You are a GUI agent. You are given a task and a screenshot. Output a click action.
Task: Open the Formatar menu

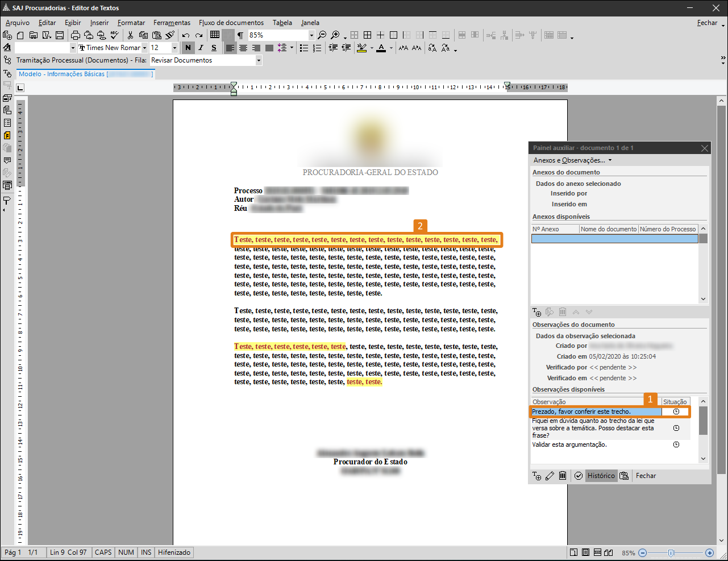131,23
